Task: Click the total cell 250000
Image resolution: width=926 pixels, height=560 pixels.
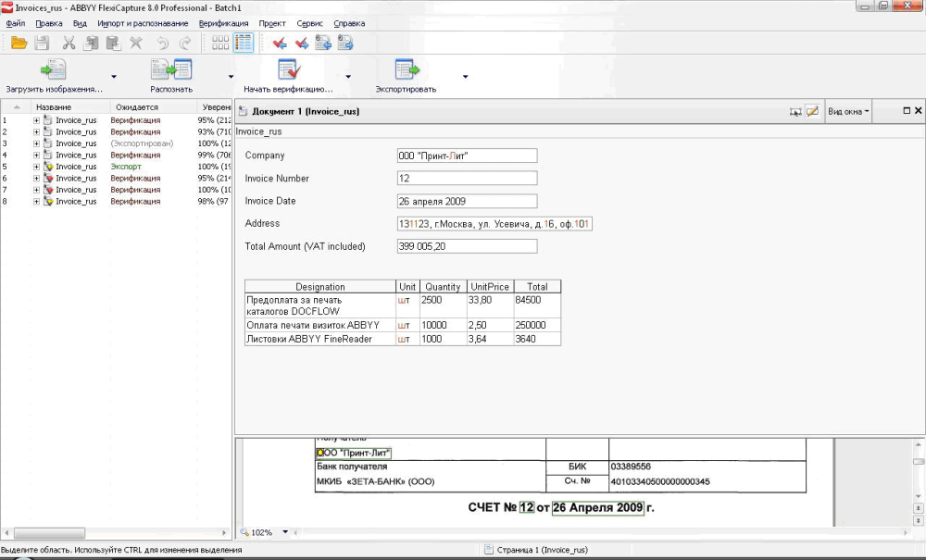Action: pos(537,325)
